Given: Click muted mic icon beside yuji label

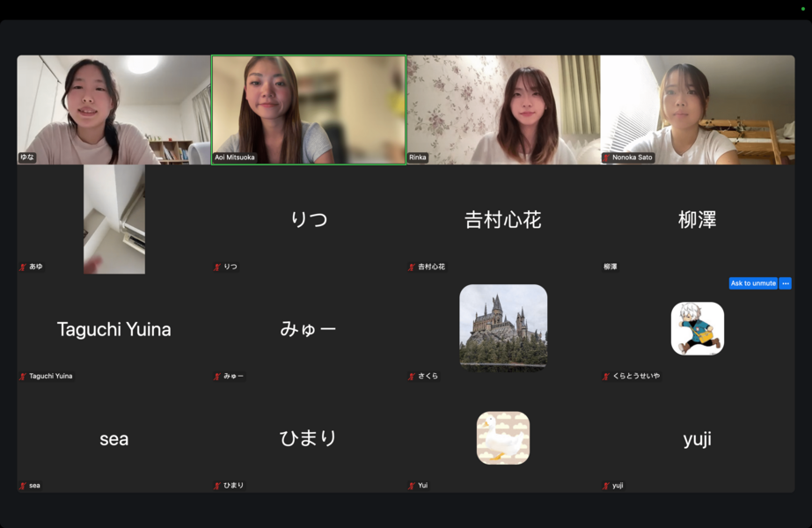Looking at the screenshot, I should [x=607, y=485].
